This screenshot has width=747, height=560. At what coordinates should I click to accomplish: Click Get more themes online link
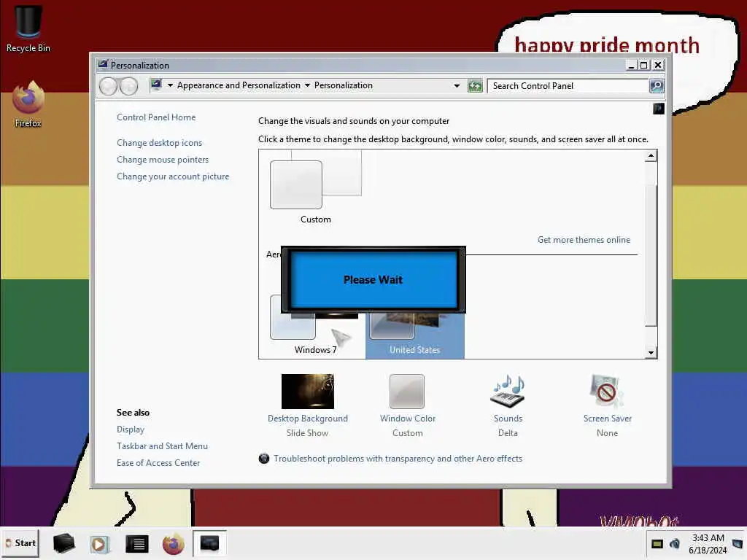click(584, 240)
